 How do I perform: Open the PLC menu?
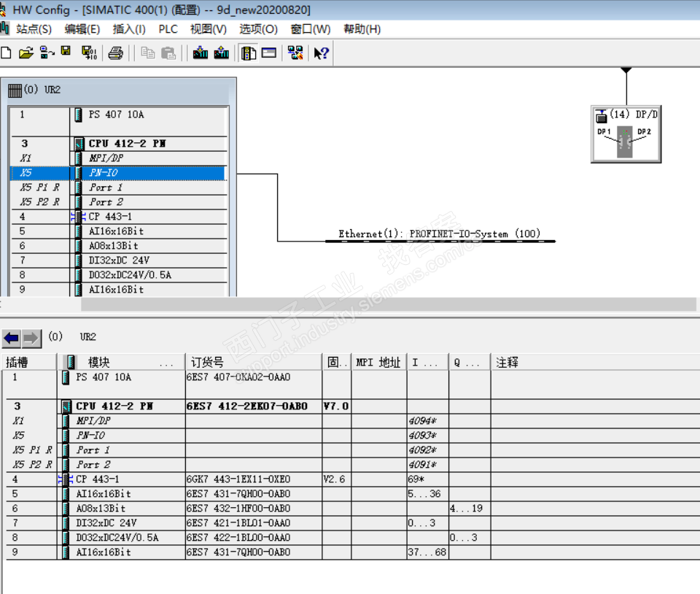[168, 29]
